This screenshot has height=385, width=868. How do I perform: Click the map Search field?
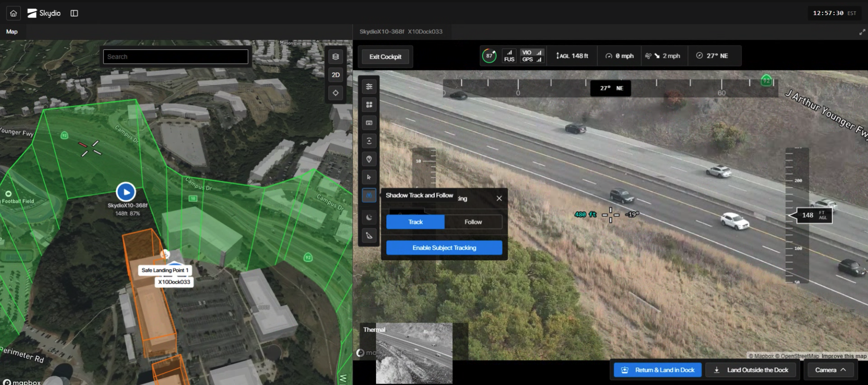point(175,57)
